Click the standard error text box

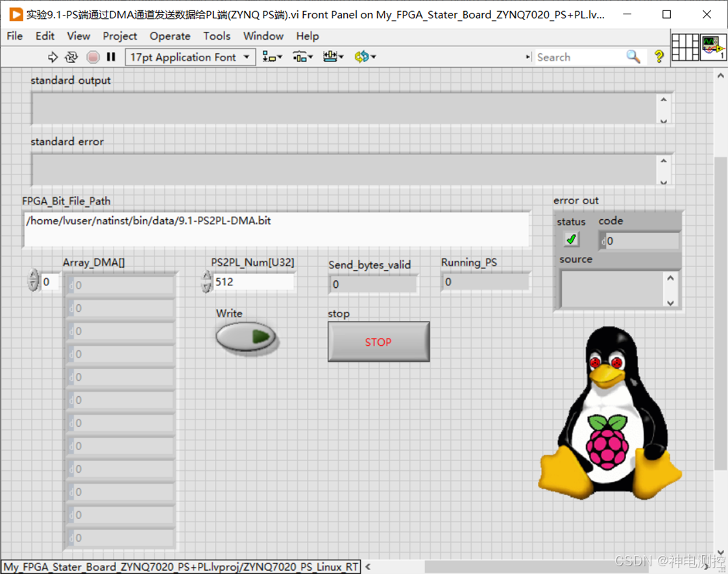pos(345,170)
